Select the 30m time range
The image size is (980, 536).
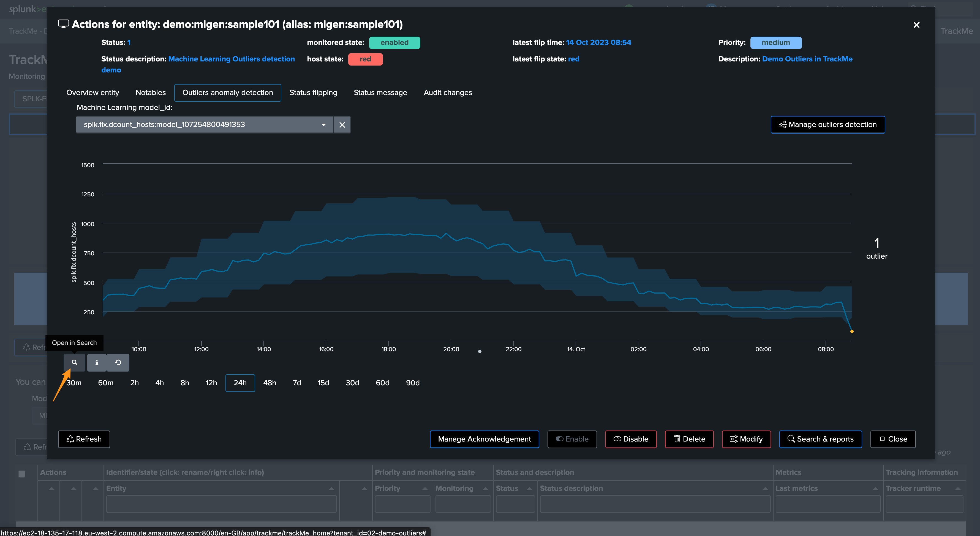click(x=74, y=383)
